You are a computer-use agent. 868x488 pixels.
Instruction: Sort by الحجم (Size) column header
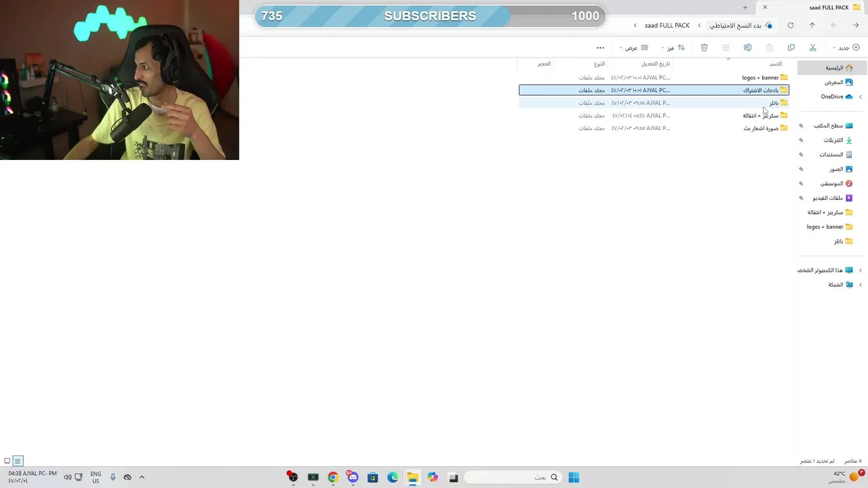pos(544,64)
